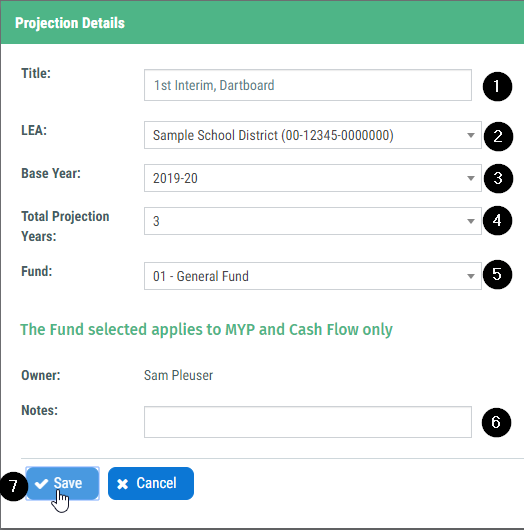
Task: Click the checkmark icon on Save
Action: 41,484
